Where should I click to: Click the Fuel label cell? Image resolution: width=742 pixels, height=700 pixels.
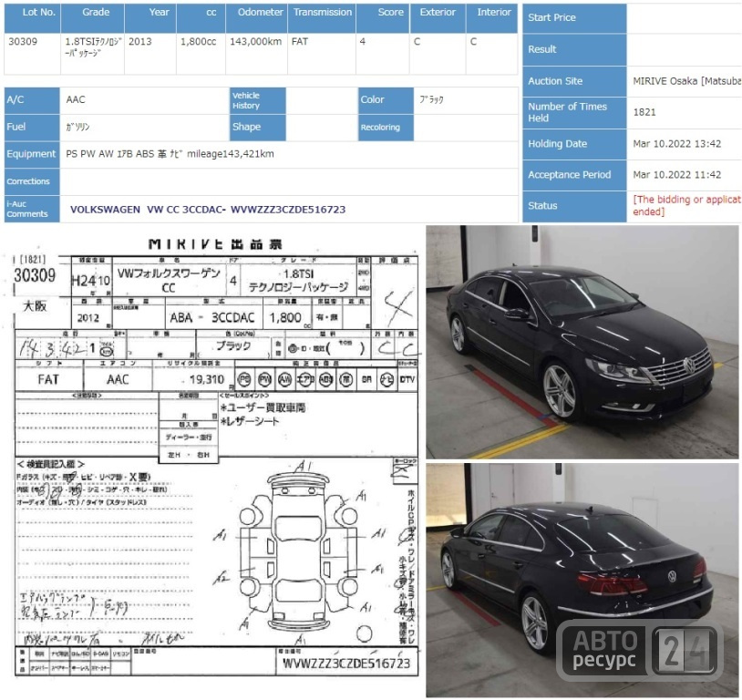(32, 128)
